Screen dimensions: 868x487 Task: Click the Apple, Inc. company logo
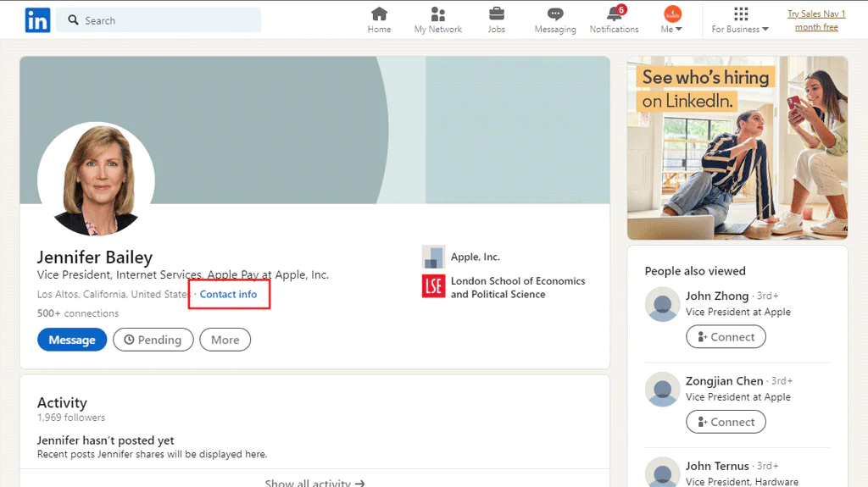point(433,257)
